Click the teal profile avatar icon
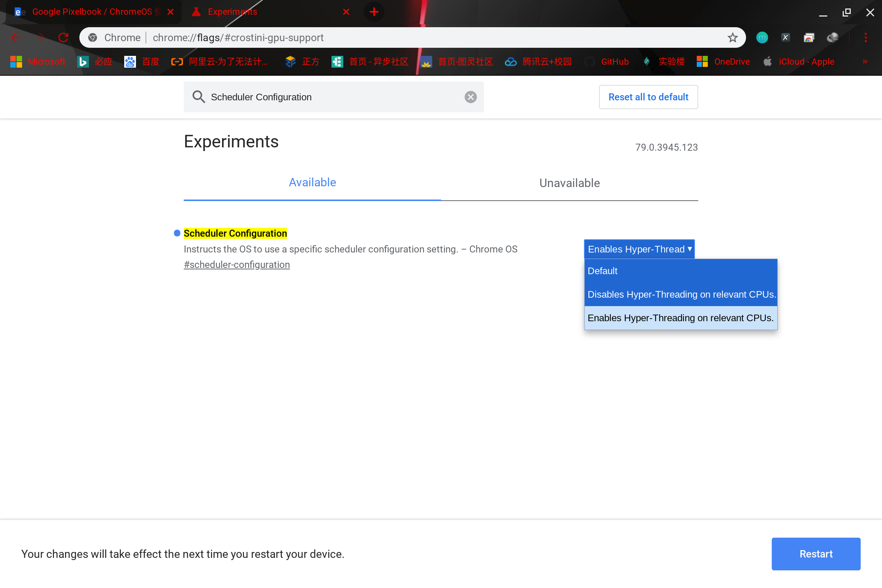 pos(761,37)
